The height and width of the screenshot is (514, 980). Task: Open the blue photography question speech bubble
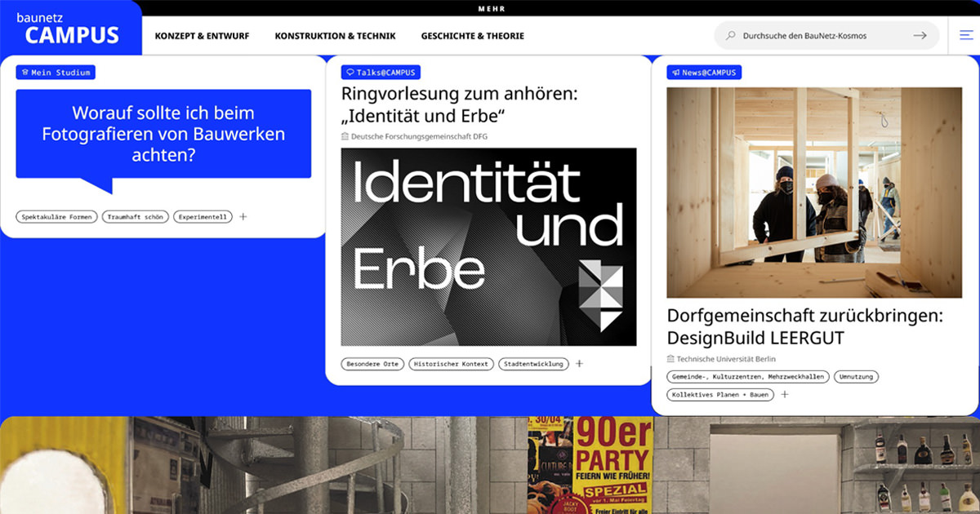click(163, 134)
